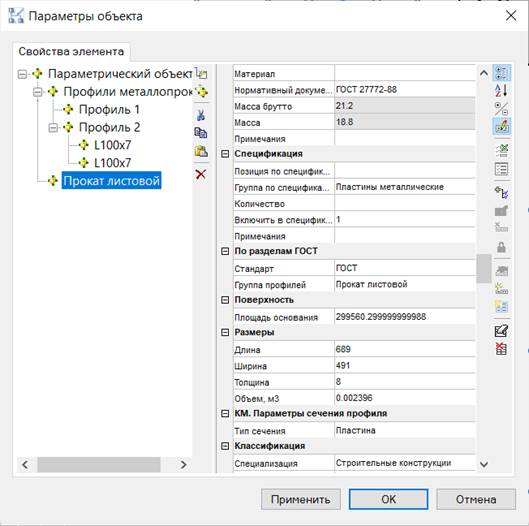Collapse the По разделам ГОСТ group
The width and height of the screenshot is (529, 526).
pyautogui.click(x=225, y=251)
